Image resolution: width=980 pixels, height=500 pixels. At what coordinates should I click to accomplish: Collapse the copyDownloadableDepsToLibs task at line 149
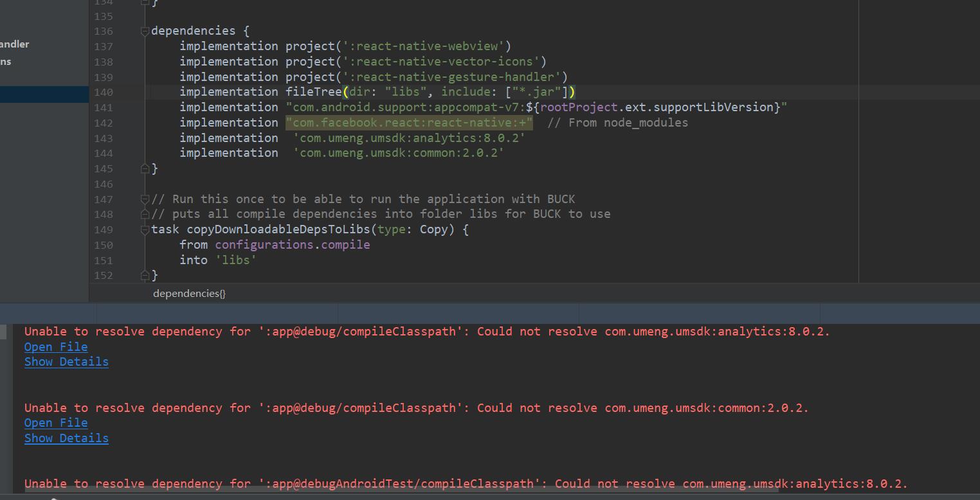click(x=145, y=229)
